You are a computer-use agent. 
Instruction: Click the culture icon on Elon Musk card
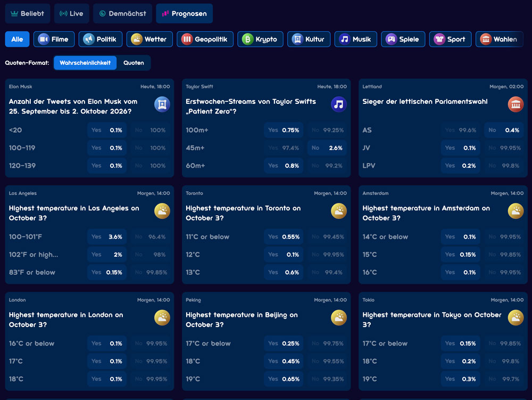click(162, 104)
